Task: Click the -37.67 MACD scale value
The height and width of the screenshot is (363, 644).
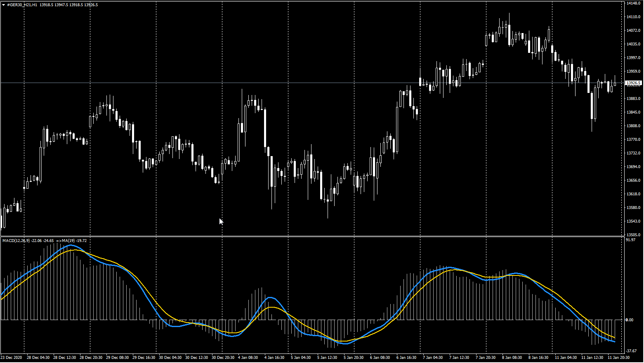Action: (x=631, y=351)
